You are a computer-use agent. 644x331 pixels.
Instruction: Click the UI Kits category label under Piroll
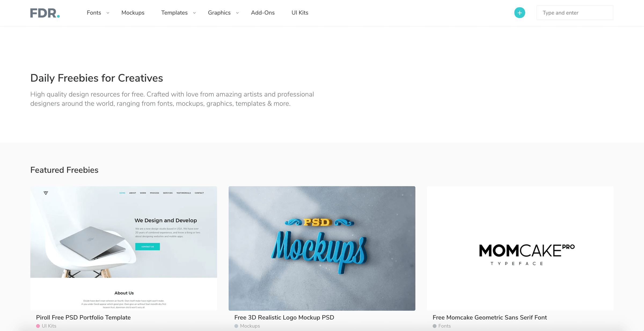tap(49, 326)
